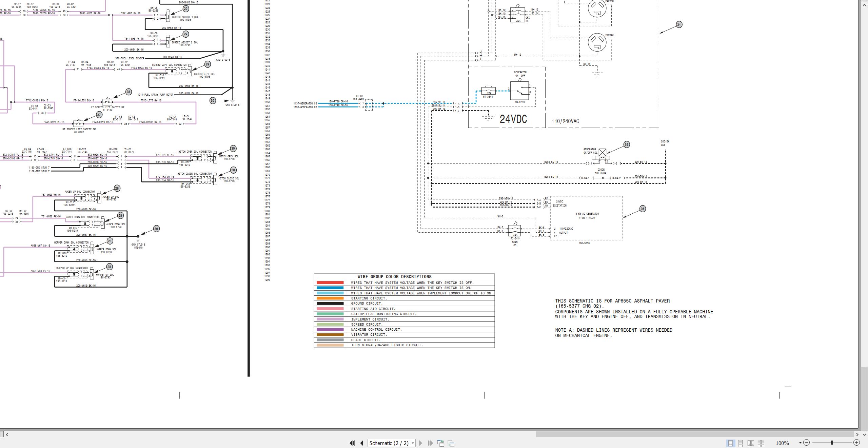This screenshot has height=448, width=868.
Task: Select single page view mode
Action: coord(730,443)
